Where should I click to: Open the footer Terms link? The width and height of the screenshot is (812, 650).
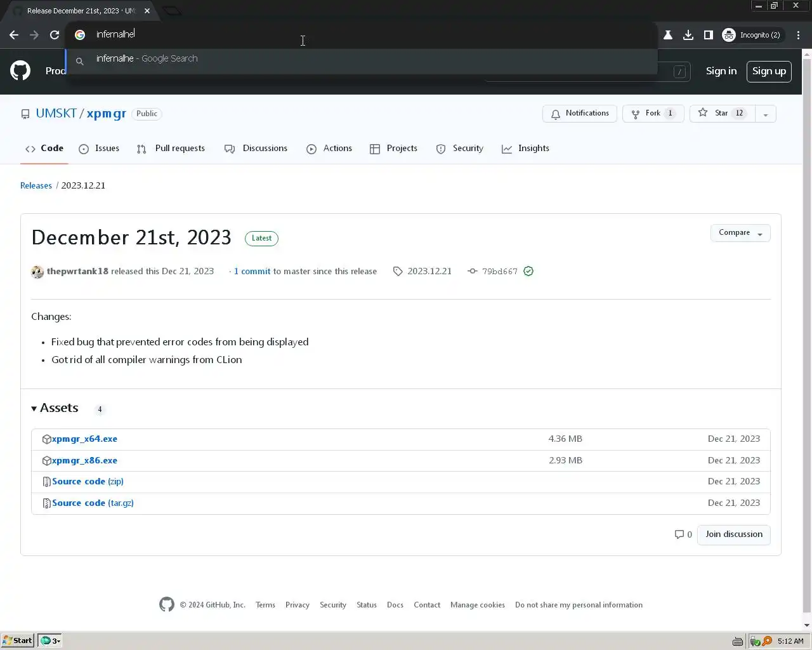[x=265, y=605]
